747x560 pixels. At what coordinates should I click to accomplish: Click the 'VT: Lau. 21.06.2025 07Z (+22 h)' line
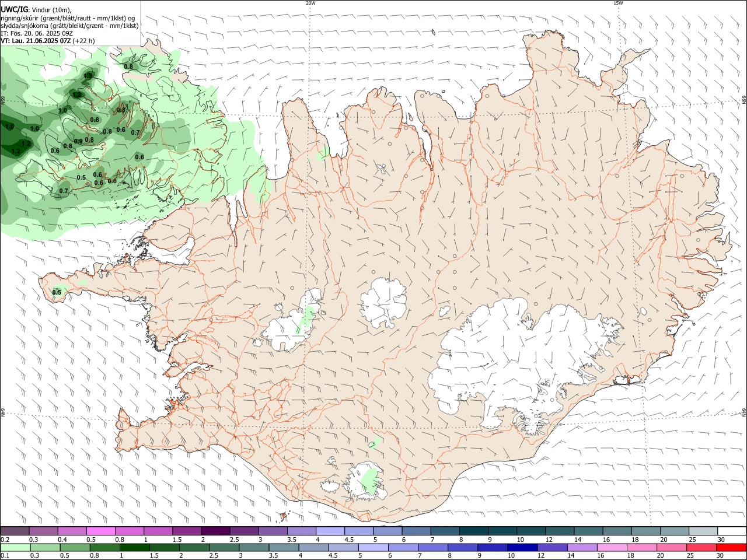(48, 41)
